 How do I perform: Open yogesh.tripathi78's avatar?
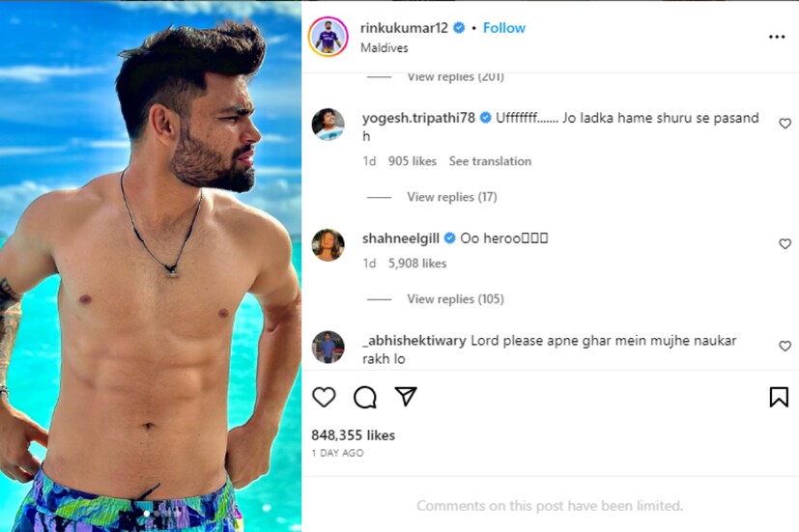328,125
